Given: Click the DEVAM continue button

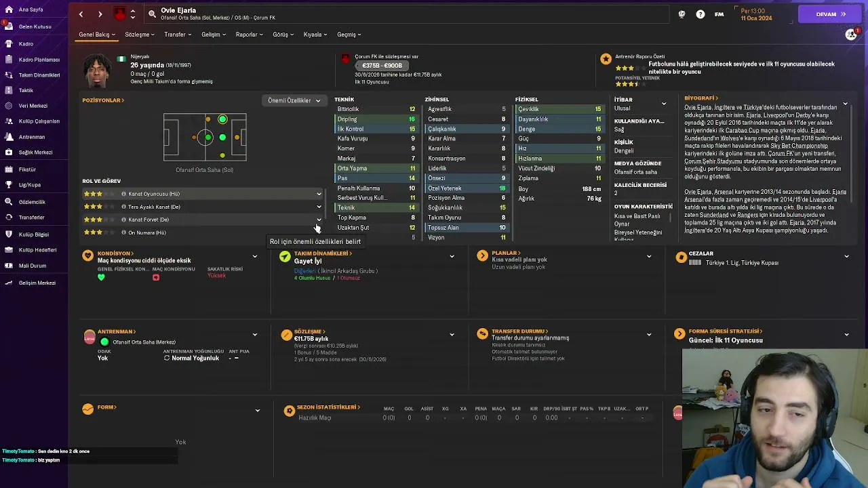Looking at the screenshot, I should (830, 14).
